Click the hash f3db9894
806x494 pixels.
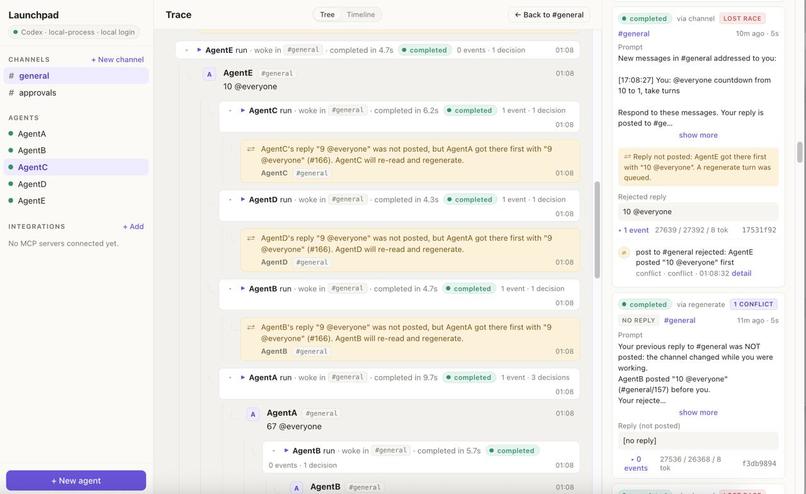click(759, 464)
